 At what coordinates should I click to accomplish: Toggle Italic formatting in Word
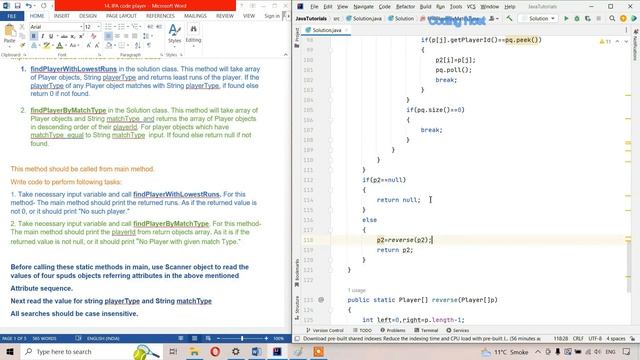pos(42,36)
